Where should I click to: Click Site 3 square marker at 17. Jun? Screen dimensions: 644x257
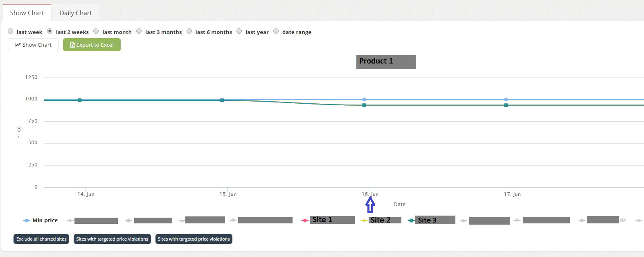tap(506, 105)
